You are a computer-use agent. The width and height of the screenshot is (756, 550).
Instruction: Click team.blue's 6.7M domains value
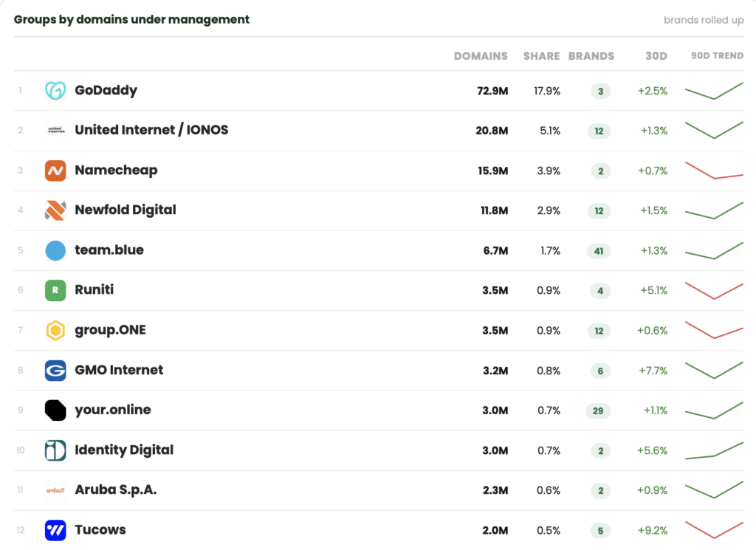[495, 251]
